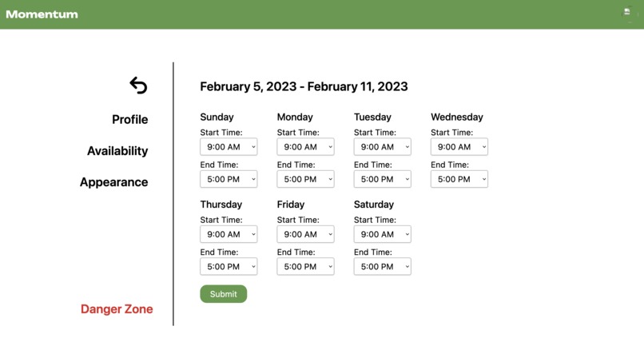The width and height of the screenshot is (644, 362).
Task: Expand Friday End Time dropdown
Action: [x=305, y=266]
